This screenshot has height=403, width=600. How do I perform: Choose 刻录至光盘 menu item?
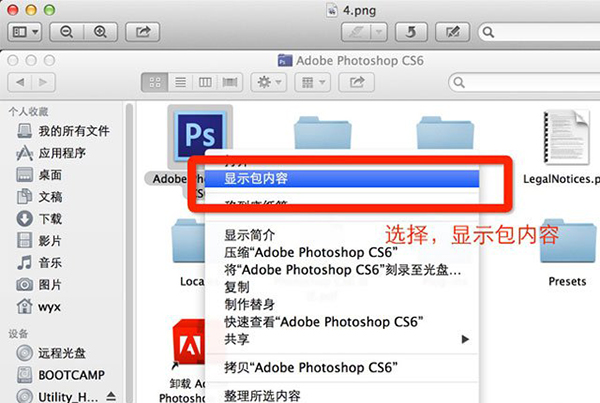pos(342,270)
